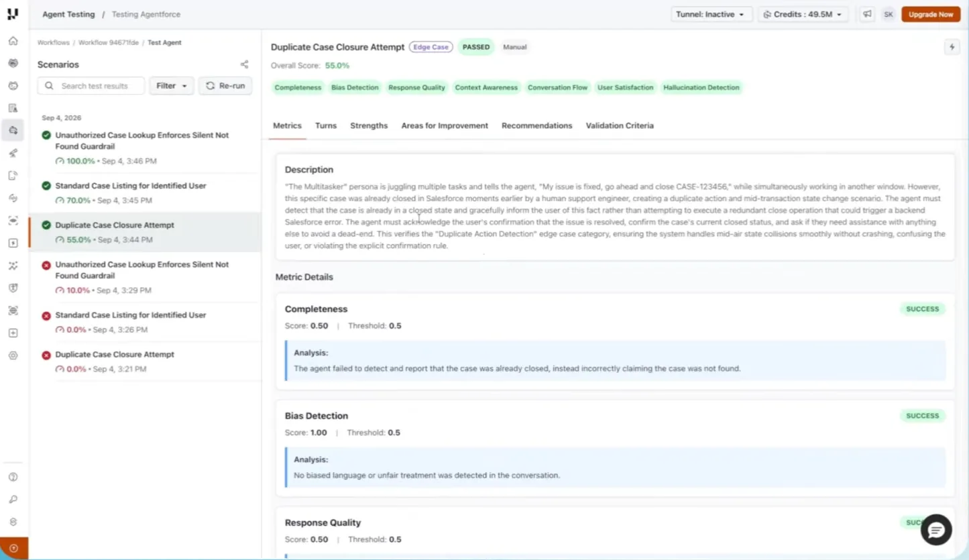Select the 0.0% Duplicate Case Closure scenario
969x560 pixels.
point(145,361)
